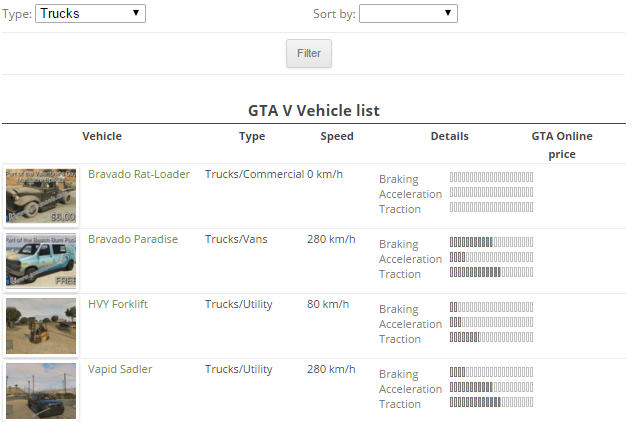Click the Vehicle column header
This screenshot has width=632, height=422.
102,136
